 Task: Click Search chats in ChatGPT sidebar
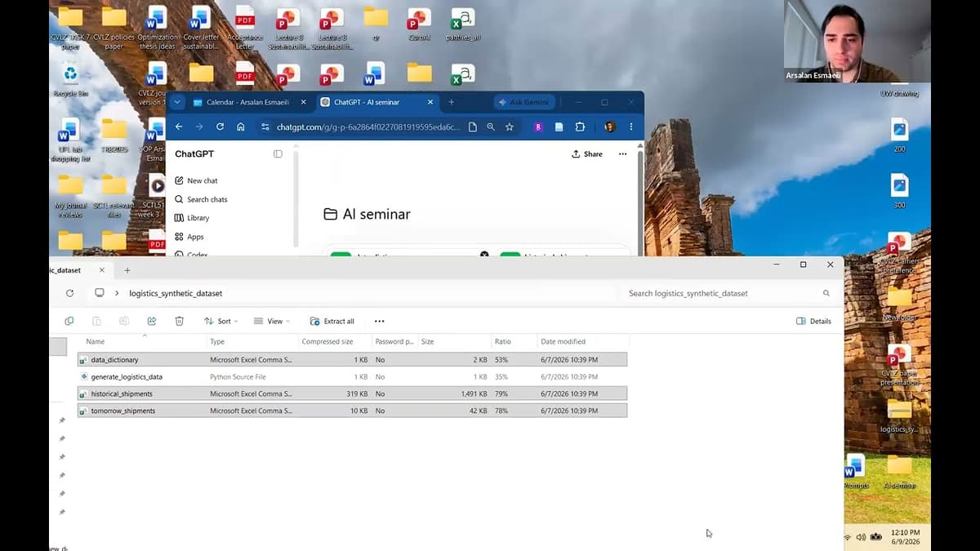(201, 199)
